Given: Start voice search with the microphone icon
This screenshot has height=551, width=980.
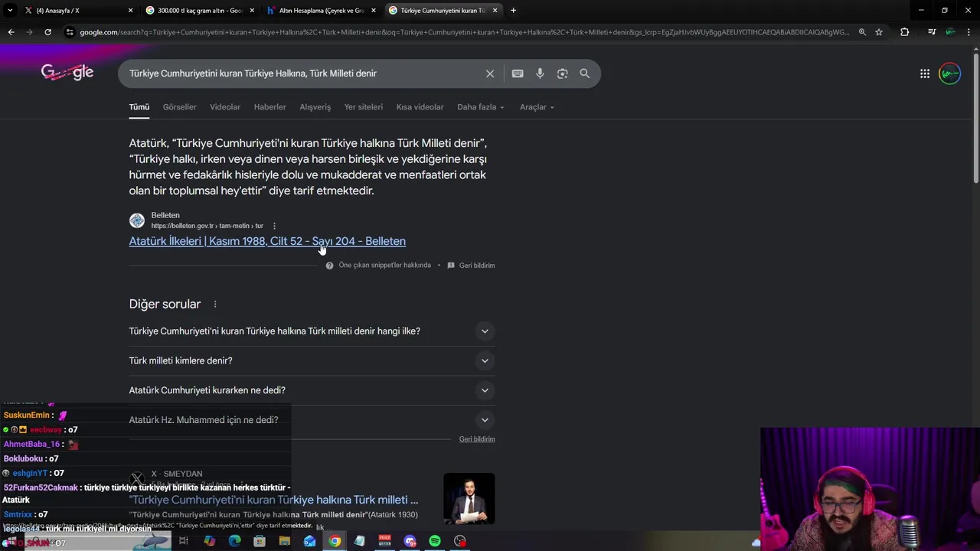Looking at the screenshot, I should pos(540,73).
